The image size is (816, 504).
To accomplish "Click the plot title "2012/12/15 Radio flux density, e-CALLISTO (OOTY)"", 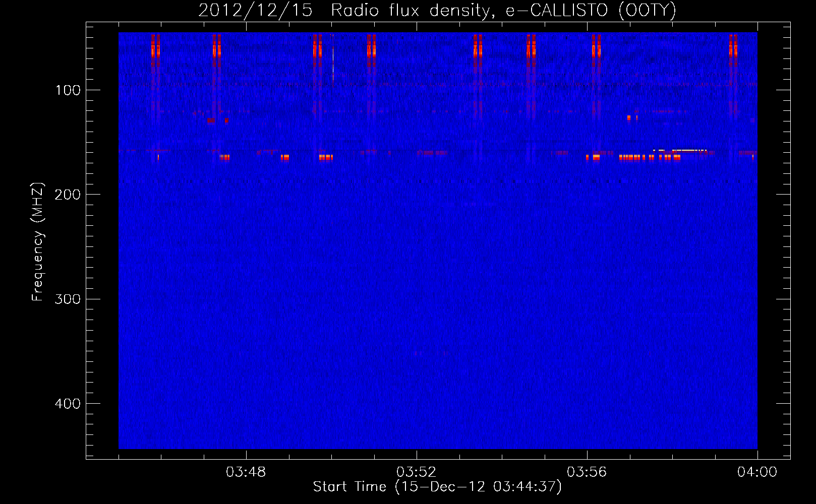I will coord(437,10).
